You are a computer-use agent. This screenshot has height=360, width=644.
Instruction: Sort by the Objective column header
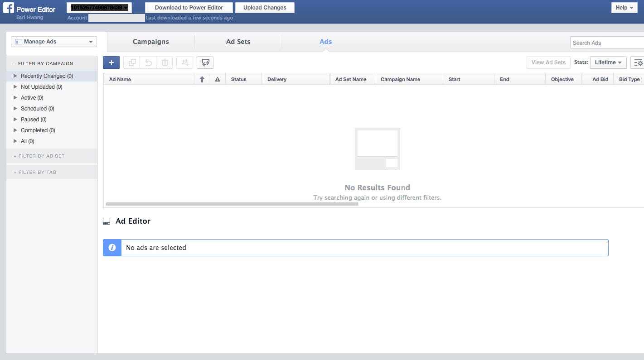563,79
